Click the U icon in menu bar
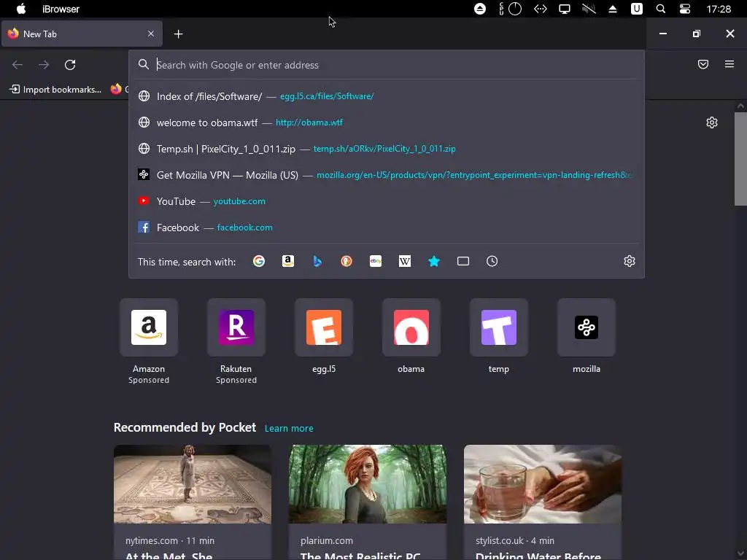The height and width of the screenshot is (560, 747). 636,9
